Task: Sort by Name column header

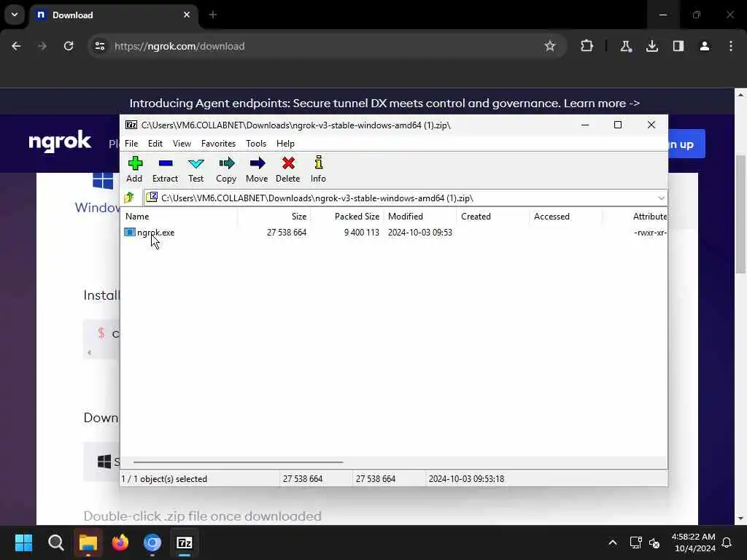Action: 180,216
